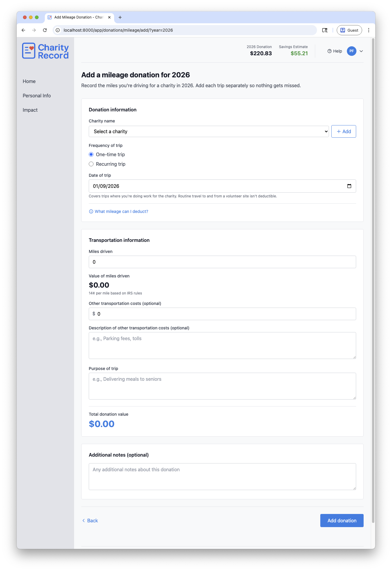
Task: Select the One-time trip option
Action: [91, 154]
